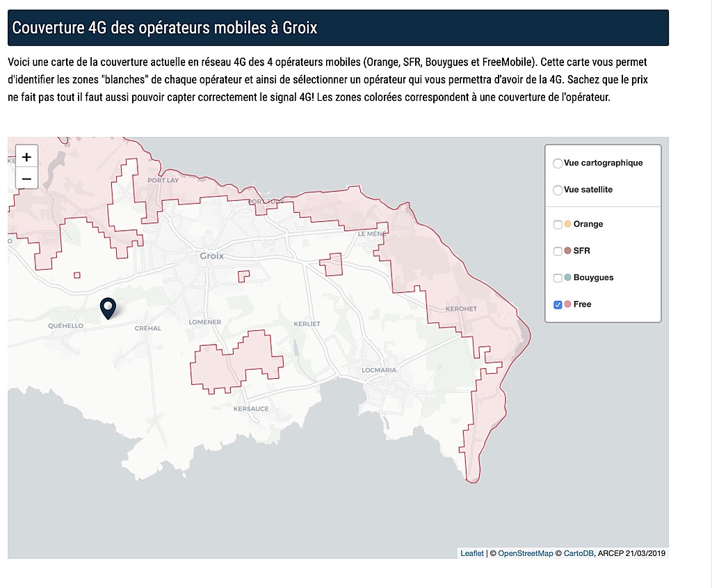Enable the Bouygues coverage checkbox
Viewport: 712px width, 588px height.
558,278
